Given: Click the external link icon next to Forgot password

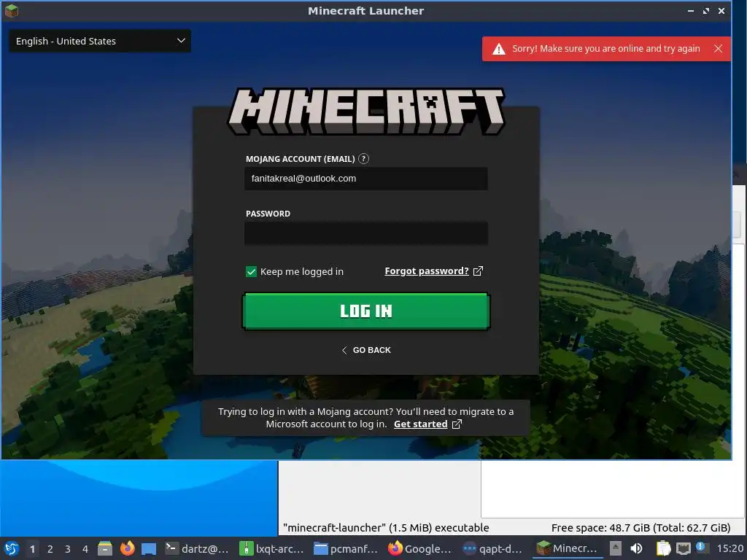Looking at the screenshot, I should point(478,271).
